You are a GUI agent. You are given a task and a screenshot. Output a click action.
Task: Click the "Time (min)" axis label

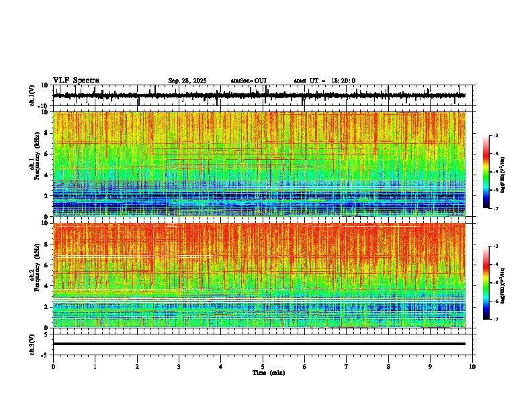click(x=269, y=373)
